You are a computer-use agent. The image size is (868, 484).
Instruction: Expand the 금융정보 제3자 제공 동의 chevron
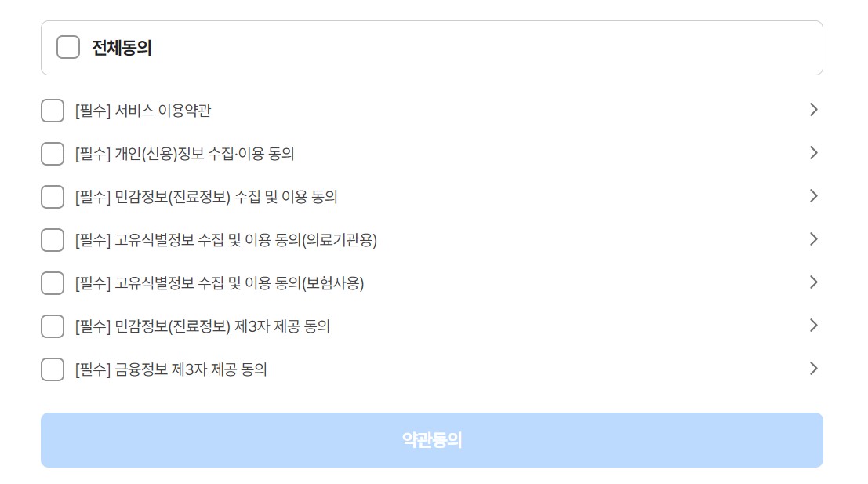tap(814, 369)
